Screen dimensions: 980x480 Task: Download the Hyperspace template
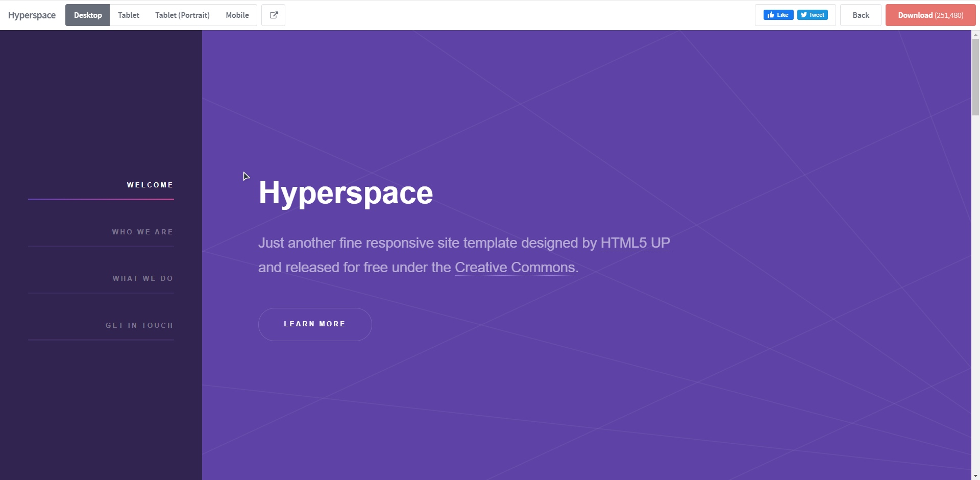(x=930, y=15)
